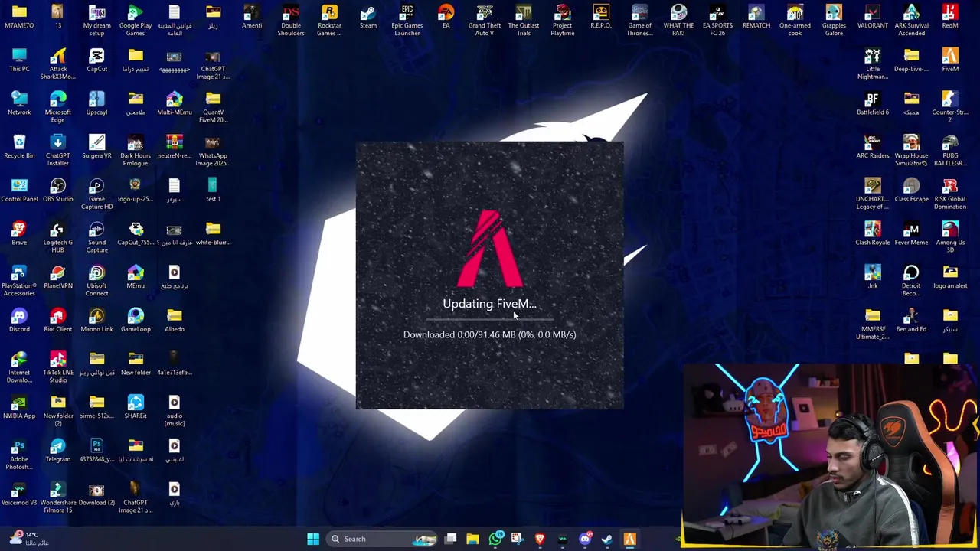Select the Adobe Photoshop desktop icon
Viewport: 980px width, 551px height.
tap(19, 455)
